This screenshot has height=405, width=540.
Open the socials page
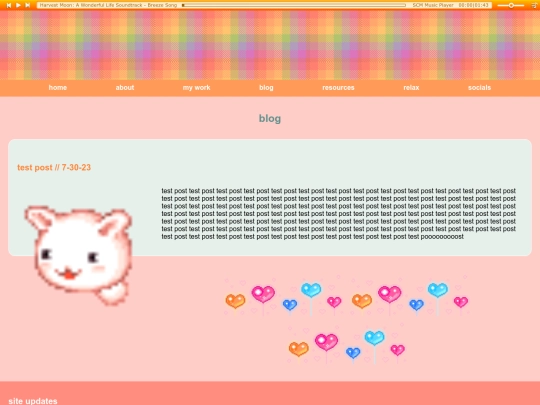(479, 87)
